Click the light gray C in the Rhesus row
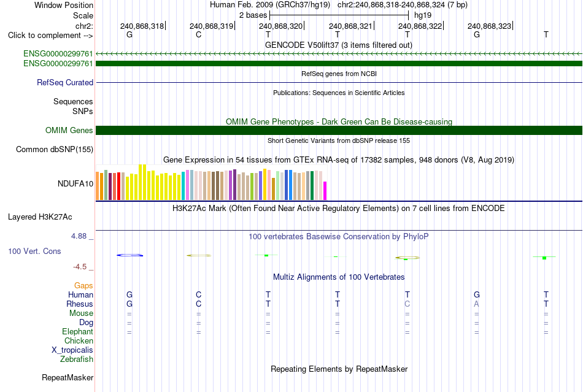Viewport: 583px width, 392px height. click(407, 304)
